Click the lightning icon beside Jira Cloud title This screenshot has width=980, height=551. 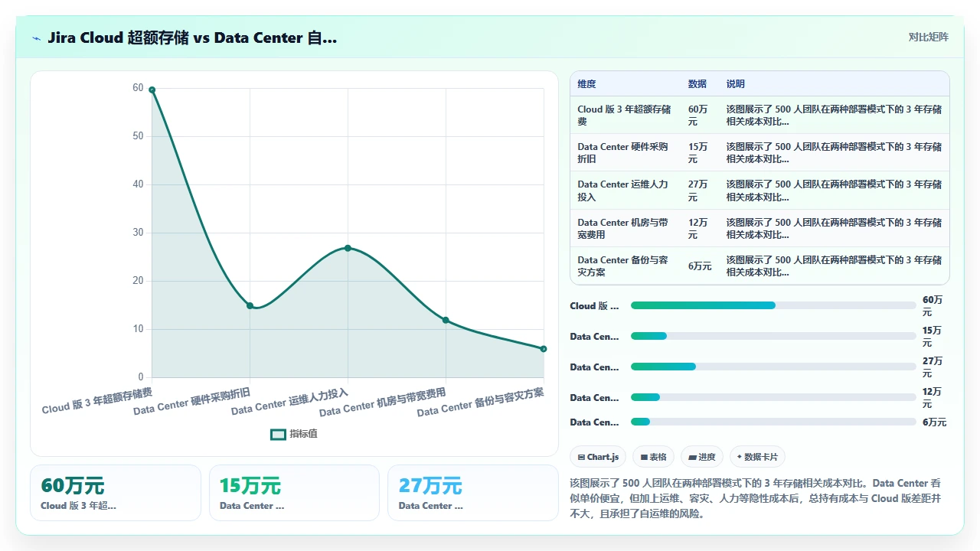point(36,38)
